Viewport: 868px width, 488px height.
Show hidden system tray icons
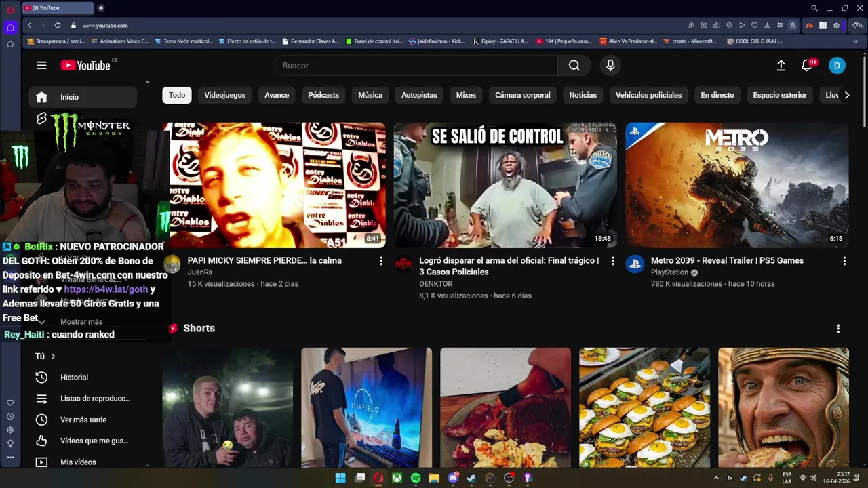point(716,478)
